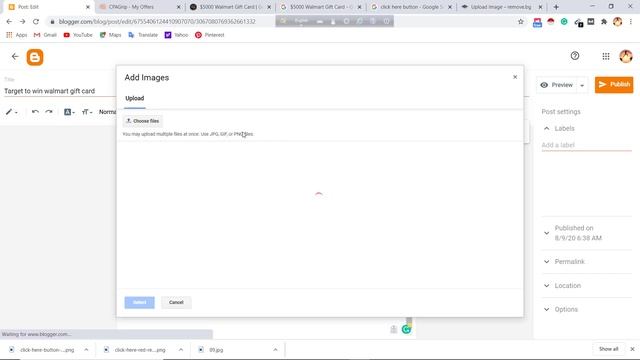Open Chrome profile avatar in toolbar

click(618, 22)
